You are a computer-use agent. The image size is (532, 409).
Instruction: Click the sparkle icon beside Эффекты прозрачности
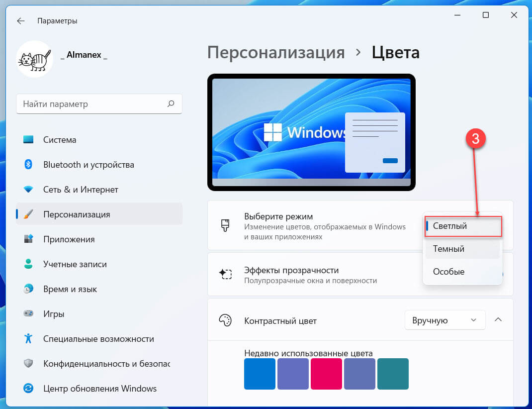(225, 274)
